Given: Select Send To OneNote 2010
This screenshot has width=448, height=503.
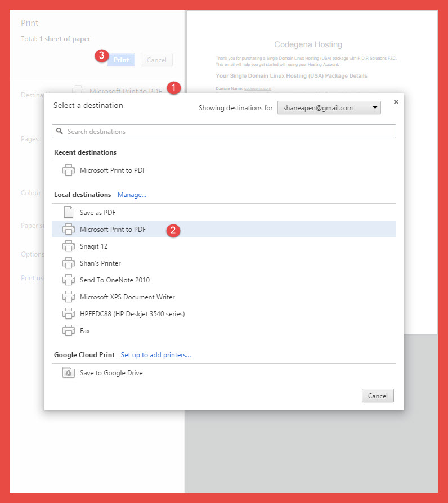Looking at the screenshot, I should point(223,280).
